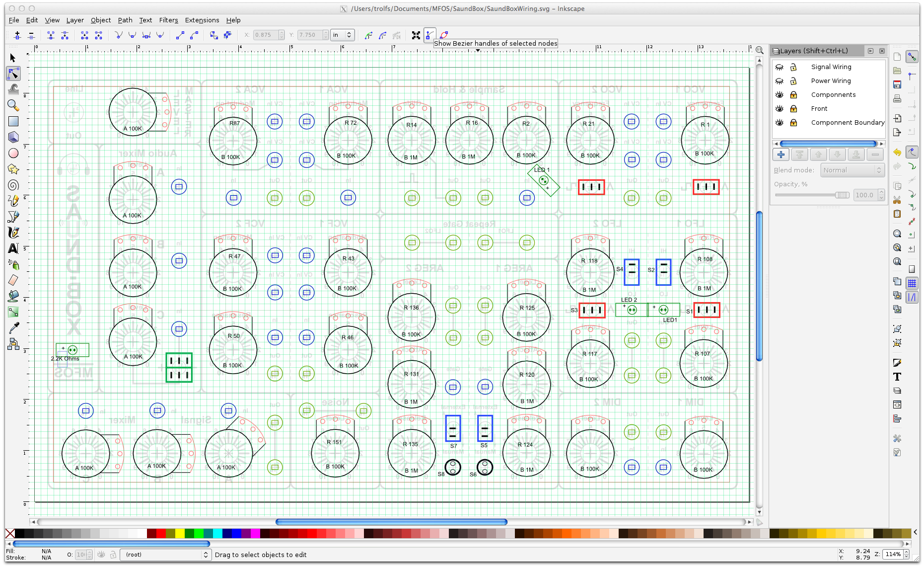Select the Selector arrow tool

[13, 58]
